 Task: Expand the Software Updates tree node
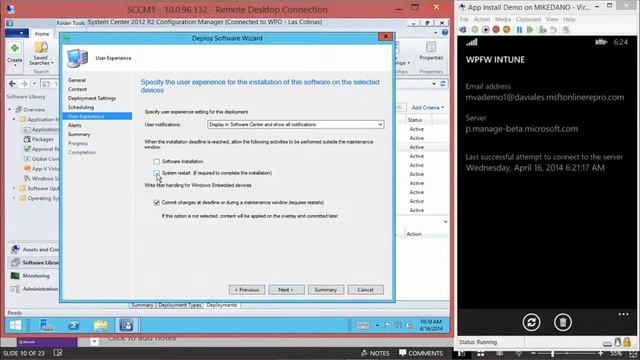14,188
